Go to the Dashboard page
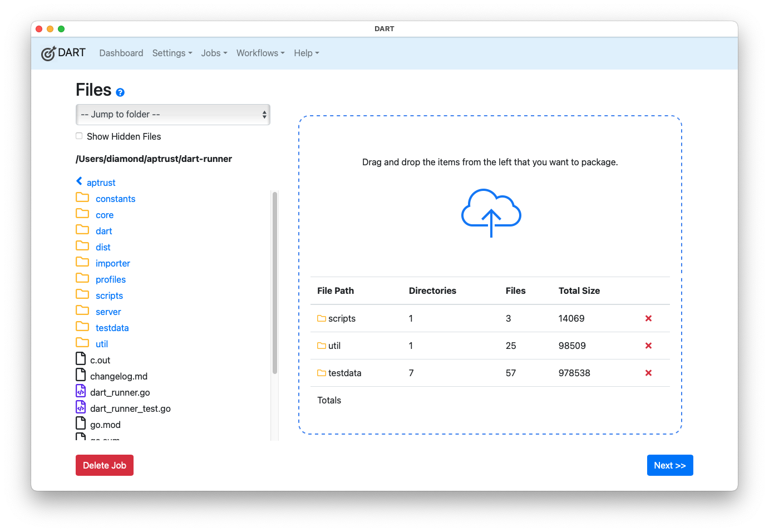This screenshot has height=532, width=769. coord(121,53)
